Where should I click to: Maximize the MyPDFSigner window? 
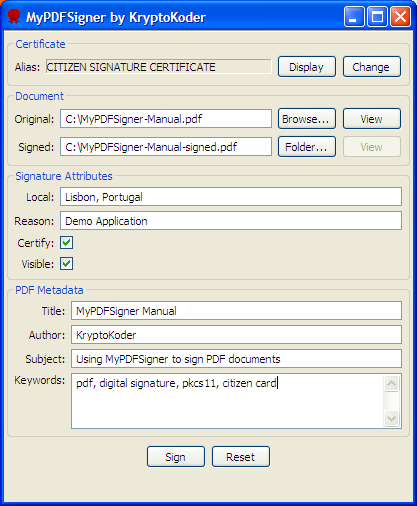(377, 16)
